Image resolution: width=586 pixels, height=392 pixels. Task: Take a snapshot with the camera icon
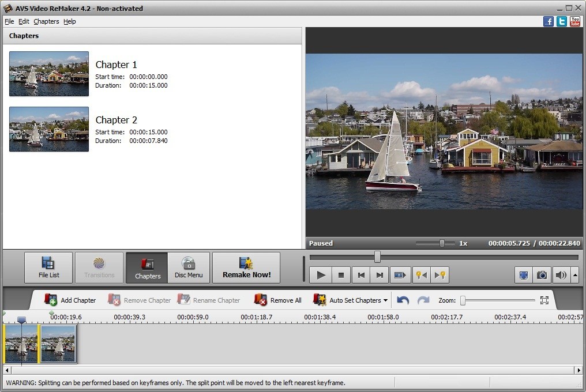tap(542, 276)
